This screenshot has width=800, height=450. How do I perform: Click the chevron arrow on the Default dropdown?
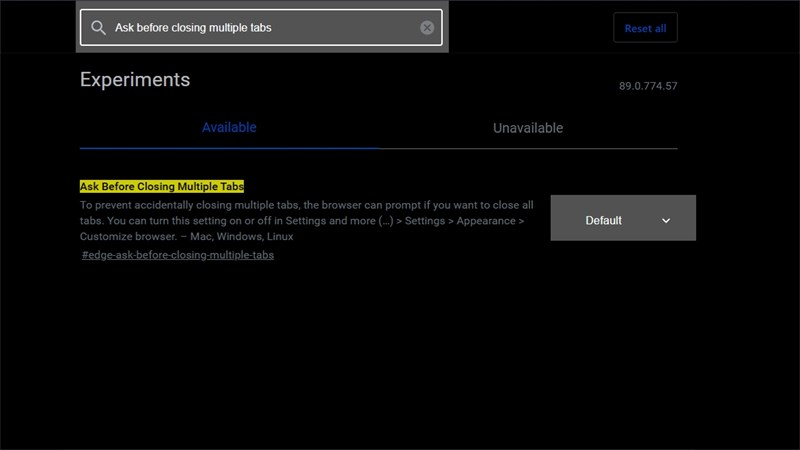click(666, 220)
